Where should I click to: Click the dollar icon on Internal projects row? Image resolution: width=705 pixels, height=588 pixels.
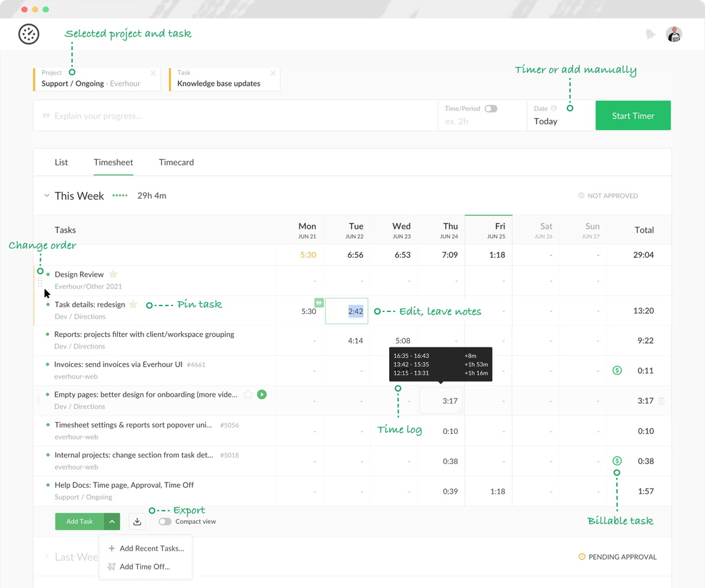pyautogui.click(x=616, y=461)
